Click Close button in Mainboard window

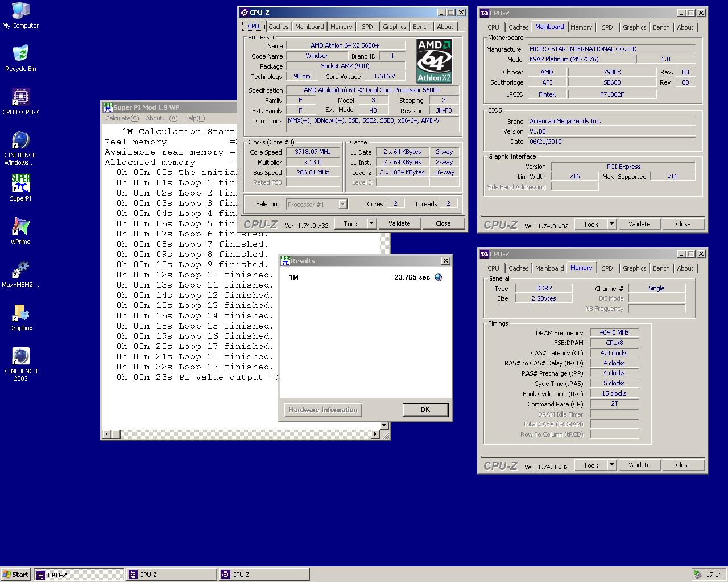683,224
